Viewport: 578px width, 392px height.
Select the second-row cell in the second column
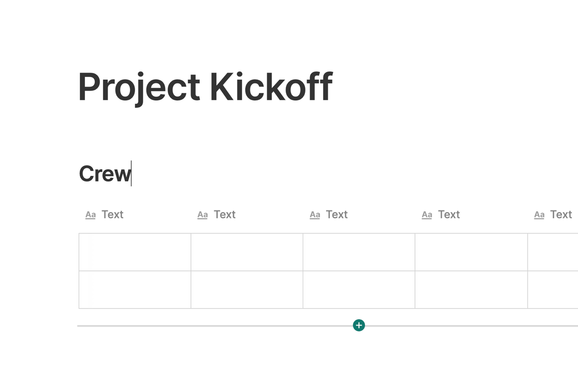247,290
